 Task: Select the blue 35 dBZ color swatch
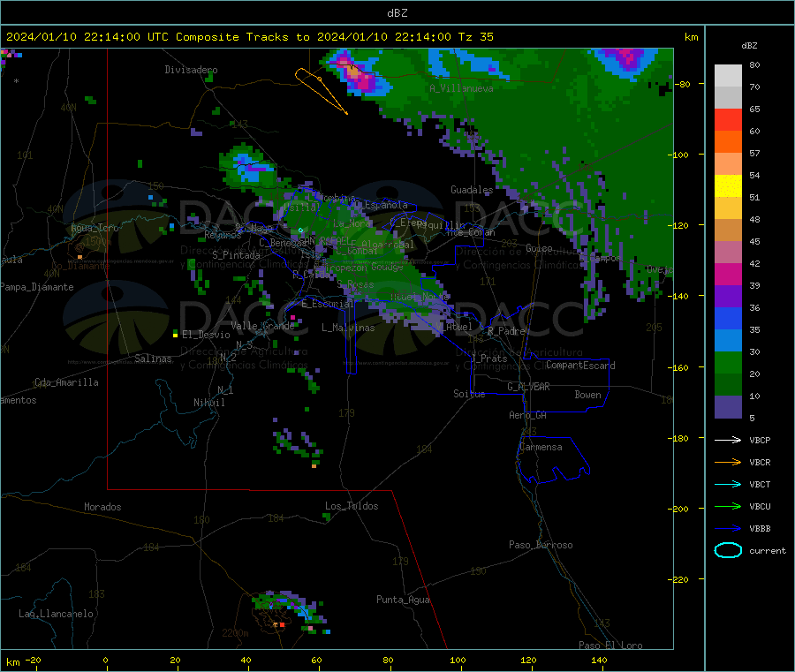click(728, 318)
